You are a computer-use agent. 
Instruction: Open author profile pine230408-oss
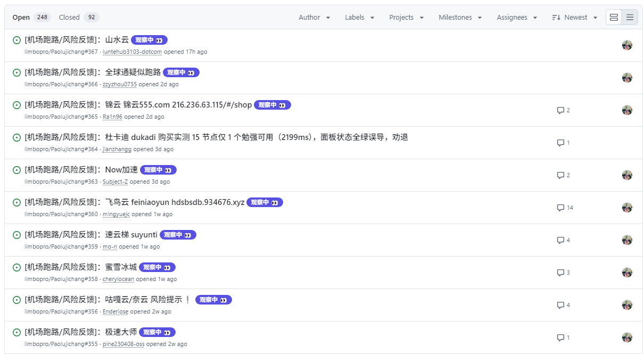123,344
